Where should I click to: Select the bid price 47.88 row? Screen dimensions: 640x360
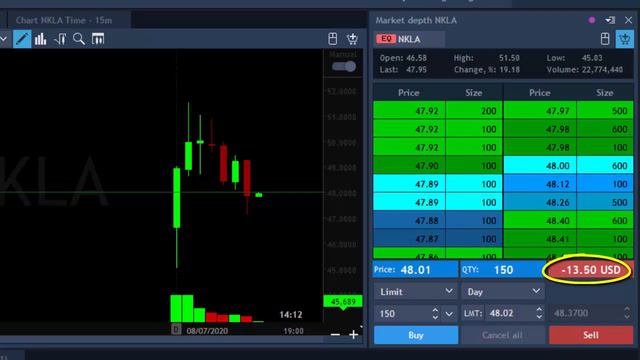438,220
